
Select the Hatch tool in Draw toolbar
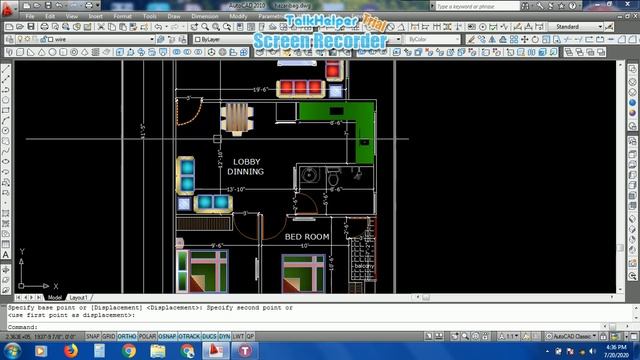point(6,213)
